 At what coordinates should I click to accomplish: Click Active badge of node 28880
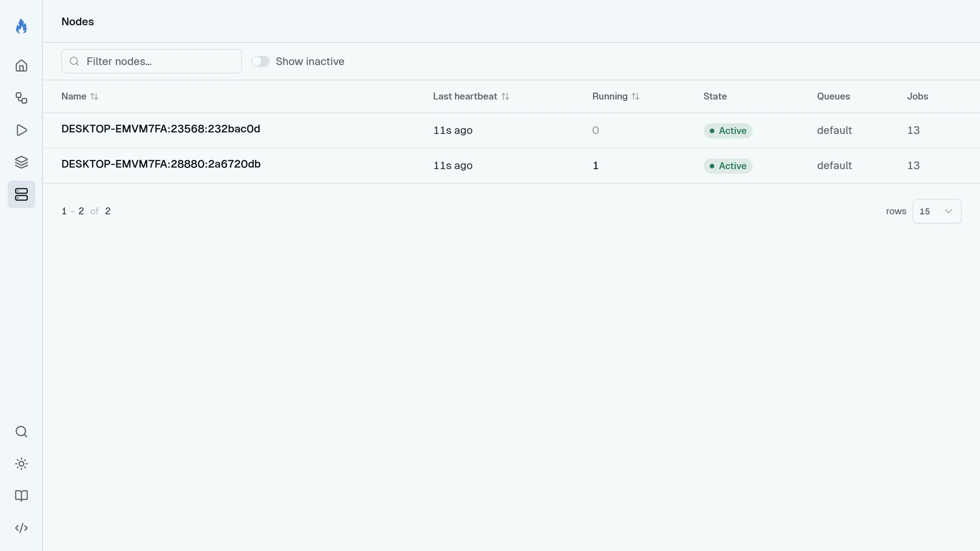click(x=728, y=166)
